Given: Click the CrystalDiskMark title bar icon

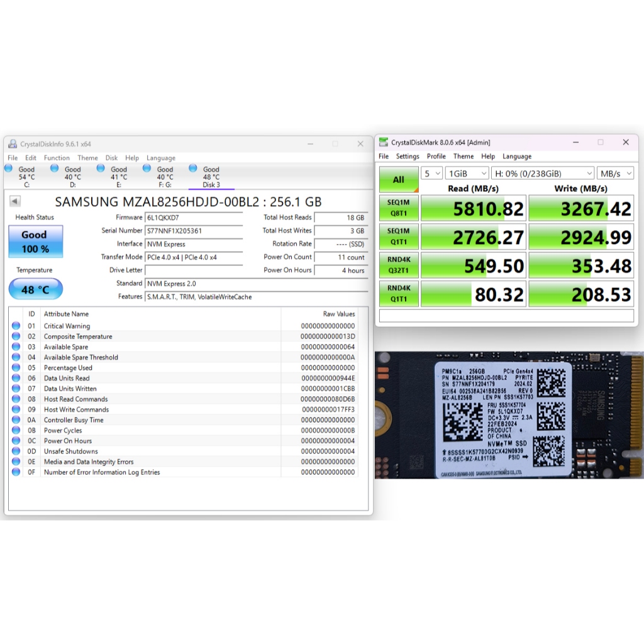Looking at the screenshot, I should coord(383,142).
